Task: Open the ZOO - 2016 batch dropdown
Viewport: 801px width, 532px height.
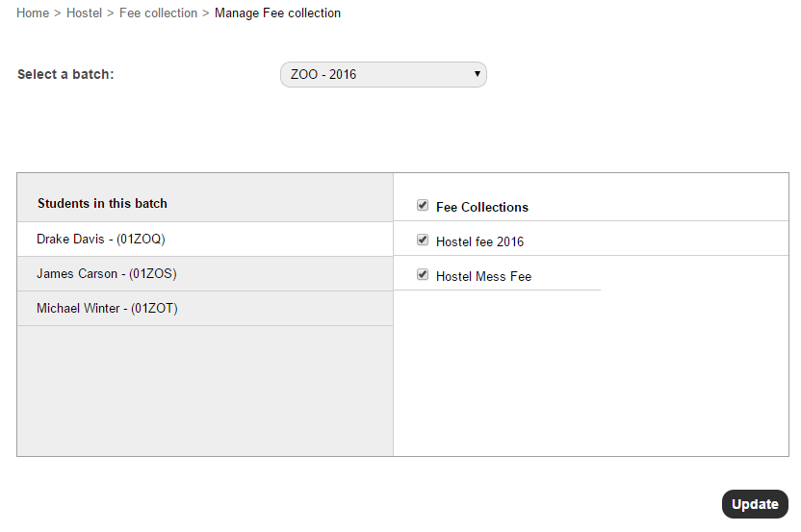Action: pos(383,74)
